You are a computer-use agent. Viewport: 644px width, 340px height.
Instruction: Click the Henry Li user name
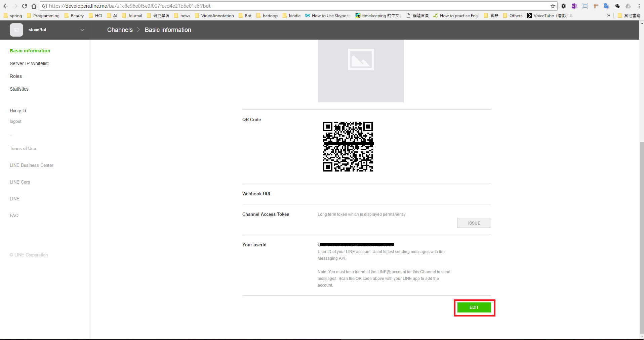pyautogui.click(x=18, y=110)
